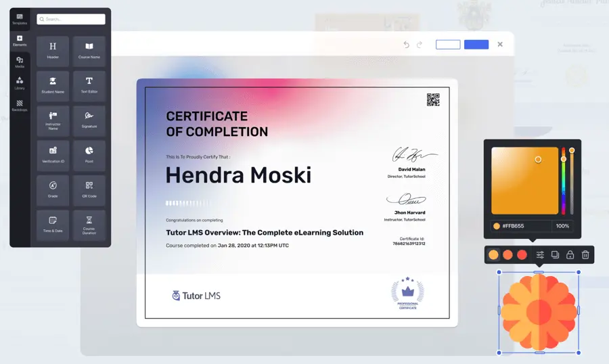Open the element adjustments sliders icon
The width and height of the screenshot is (609, 364).
540,255
